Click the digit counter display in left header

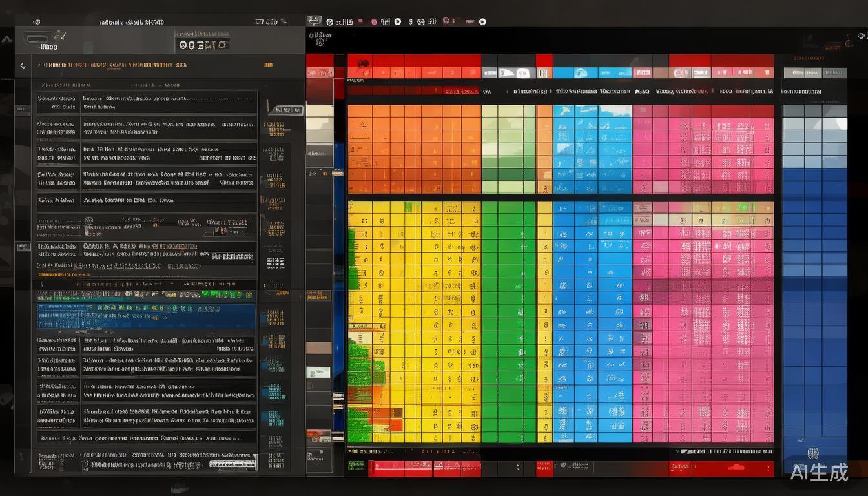pos(203,45)
